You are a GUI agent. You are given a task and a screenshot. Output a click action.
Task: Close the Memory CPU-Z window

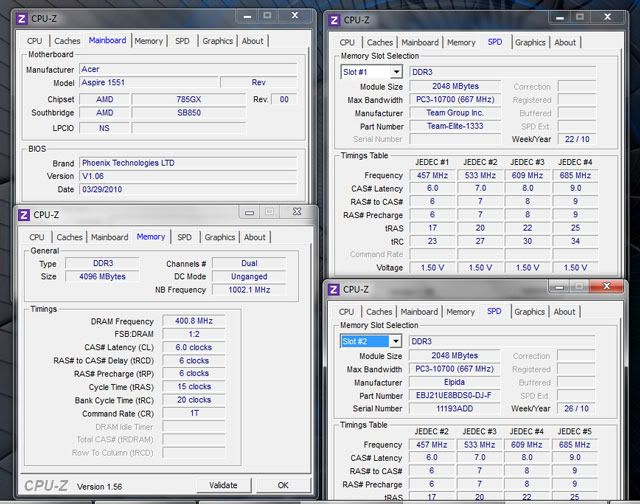pos(297,212)
